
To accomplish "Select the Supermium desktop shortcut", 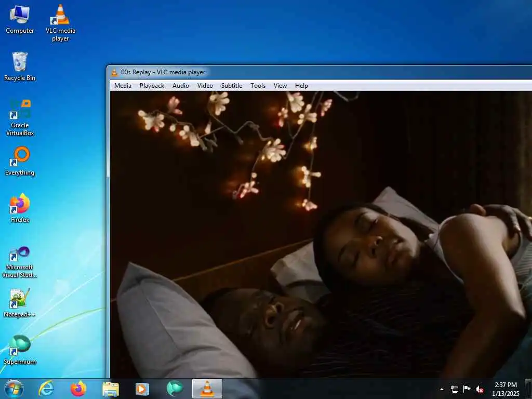I will (x=20, y=350).
